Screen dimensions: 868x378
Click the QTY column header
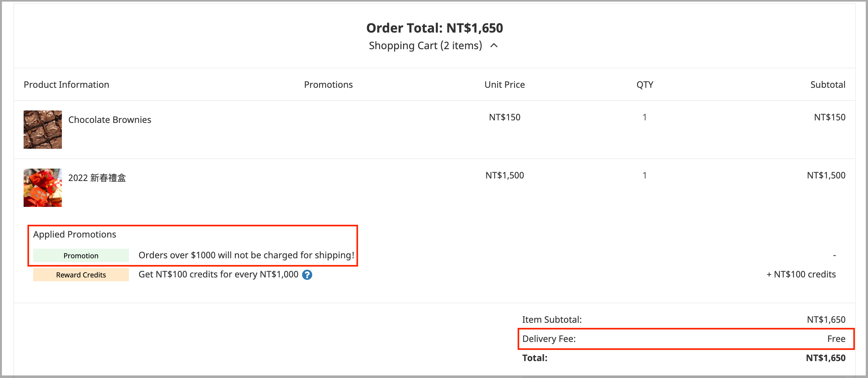click(644, 85)
